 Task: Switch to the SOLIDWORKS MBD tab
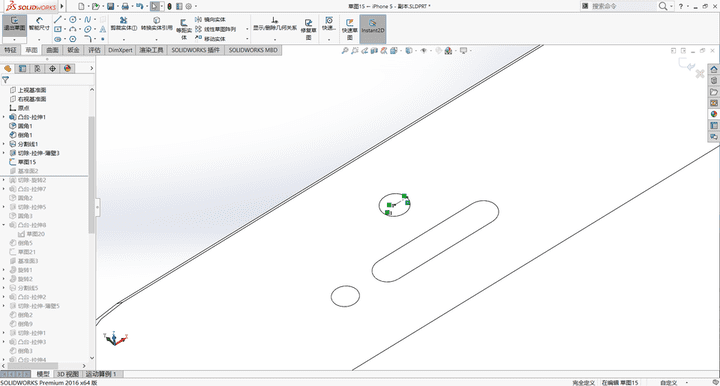click(x=253, y=50)
